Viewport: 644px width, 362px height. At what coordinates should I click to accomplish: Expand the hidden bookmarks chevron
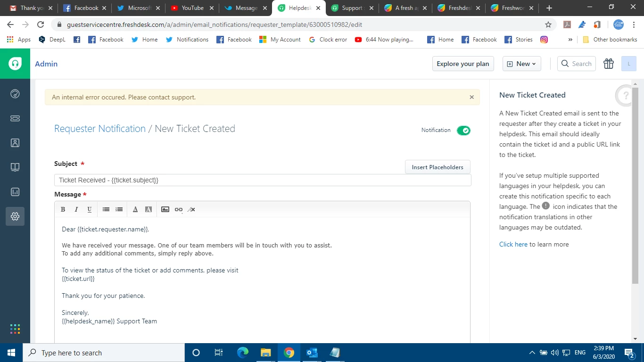[x=570, y=40]
